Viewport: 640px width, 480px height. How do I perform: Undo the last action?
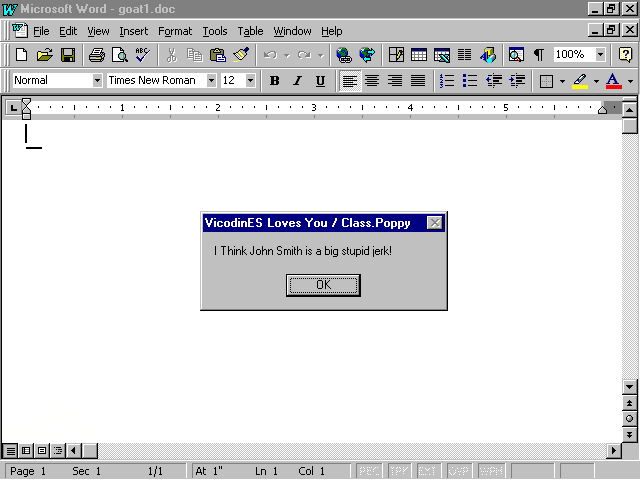(270, 54)
